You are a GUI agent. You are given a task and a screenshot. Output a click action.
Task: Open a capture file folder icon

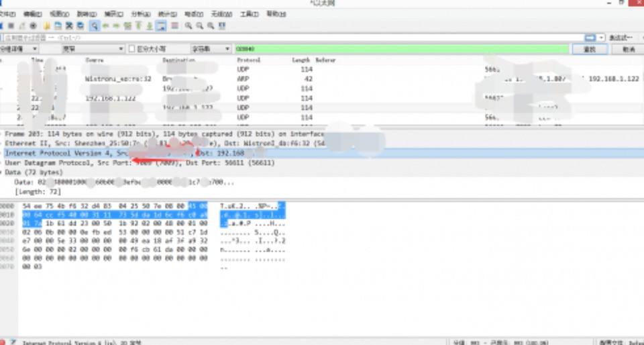47,26
